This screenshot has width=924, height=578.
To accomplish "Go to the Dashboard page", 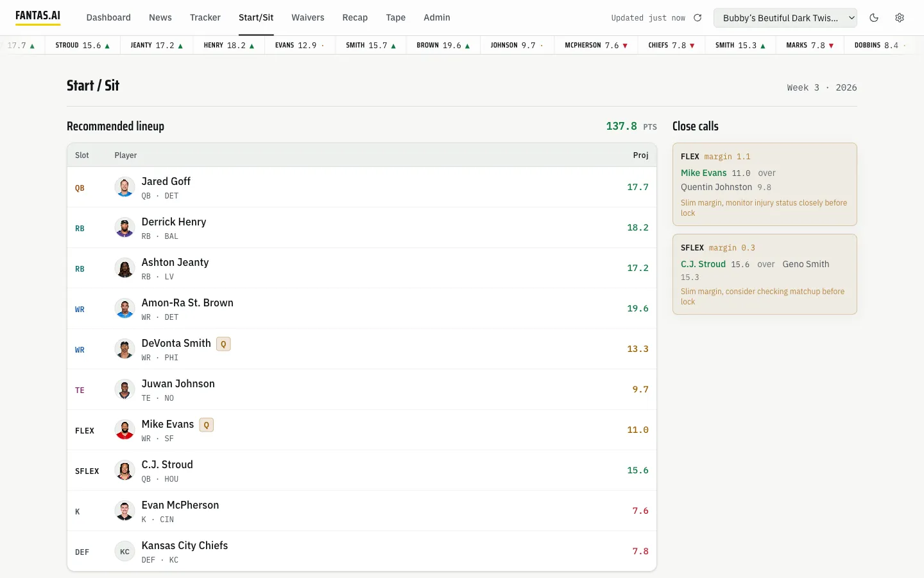I will click(x=108, y=17).
